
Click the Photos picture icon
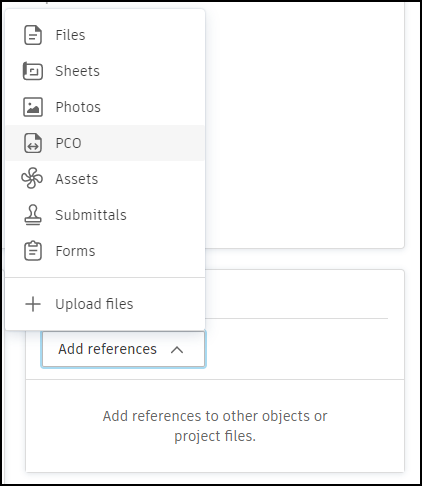point(33,107)
